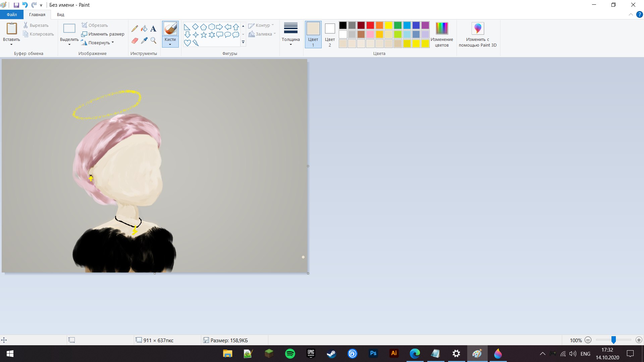Screen dimensions: 644x362
Task: Pick the purple color swatch
Action: point(425,25)
